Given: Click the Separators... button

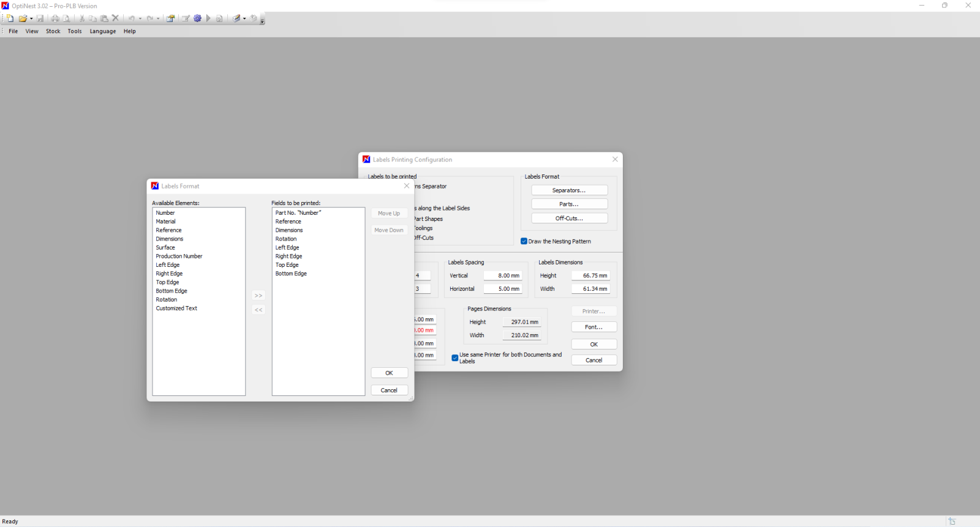Looking at the screenshot, I should click(569, 190).
